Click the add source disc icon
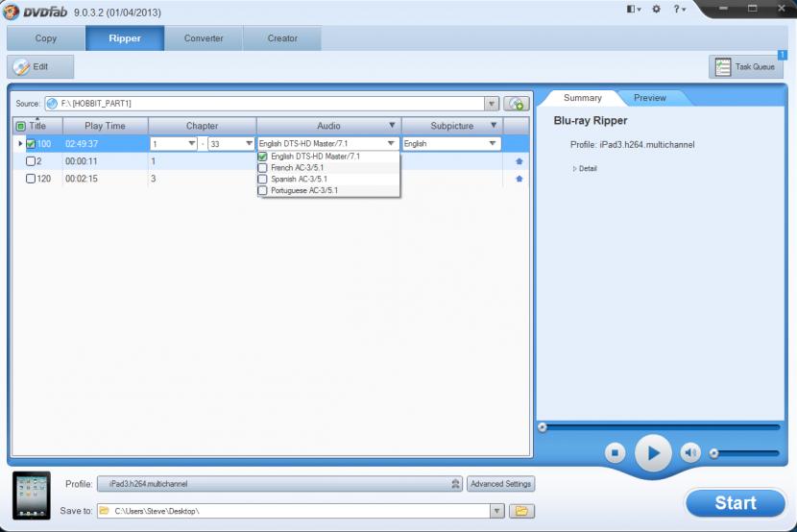 (x=516, y=104)
